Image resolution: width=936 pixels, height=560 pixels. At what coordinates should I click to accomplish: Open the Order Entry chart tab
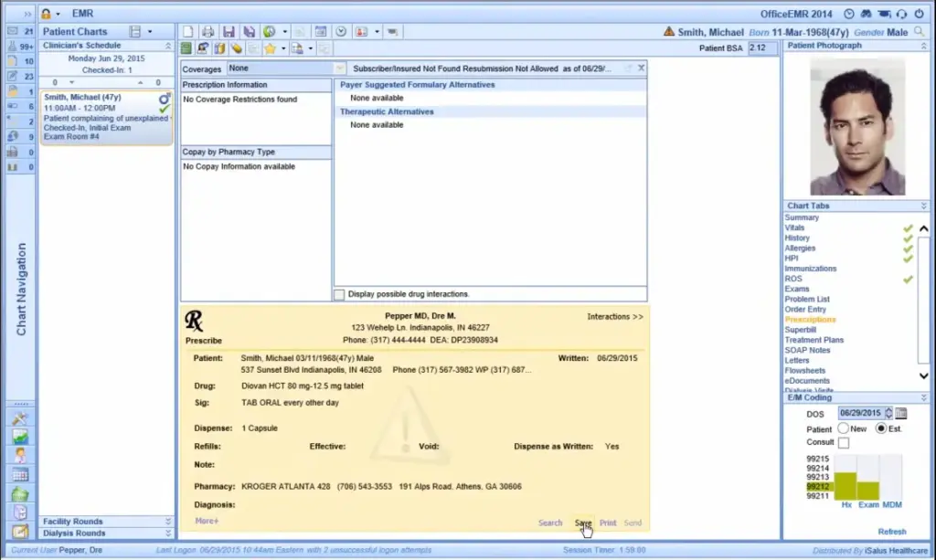pos(805,310)
